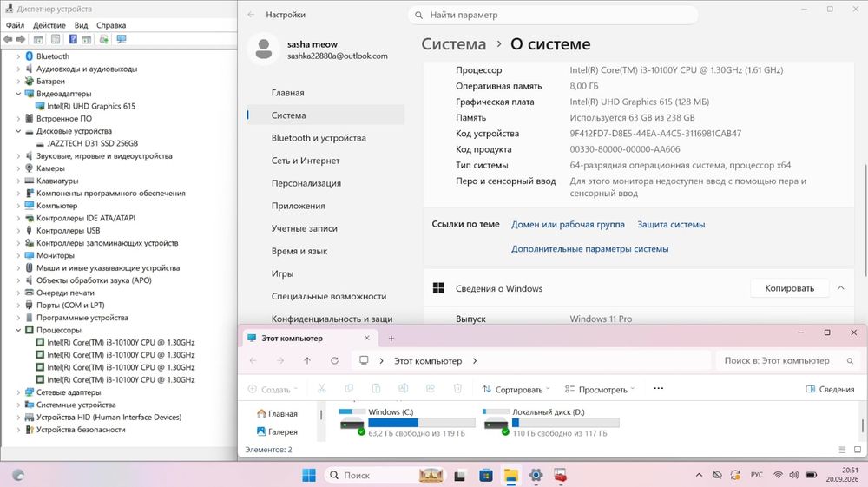Click the search magnifier in Explorer search box

pos(850,361)
